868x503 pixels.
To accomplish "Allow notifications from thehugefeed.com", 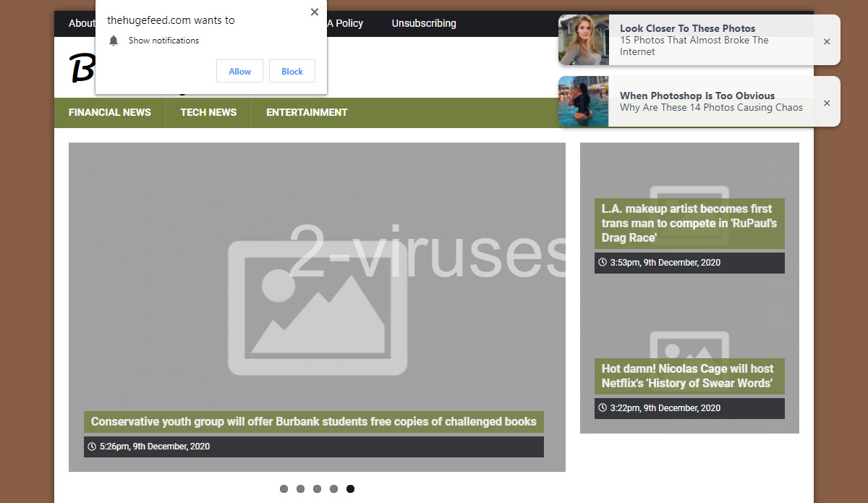I will click(239, 71).
